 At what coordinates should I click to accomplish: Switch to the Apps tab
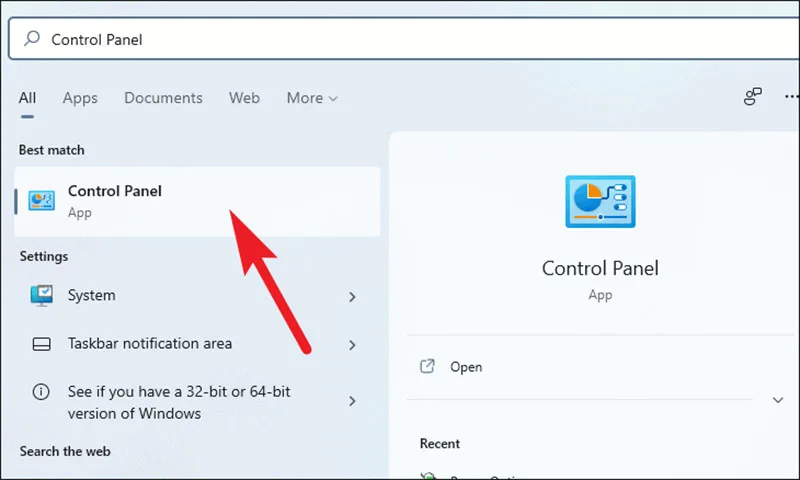coord(80,98)
